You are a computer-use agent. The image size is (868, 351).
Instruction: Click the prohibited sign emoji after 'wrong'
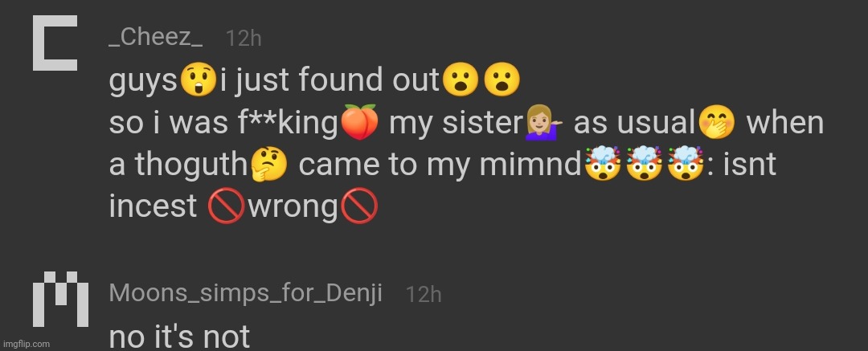click(359, 207)
